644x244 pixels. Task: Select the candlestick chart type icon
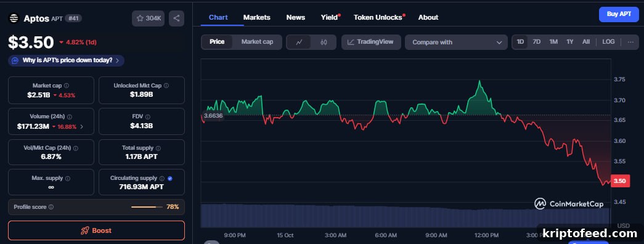(324, 42)
